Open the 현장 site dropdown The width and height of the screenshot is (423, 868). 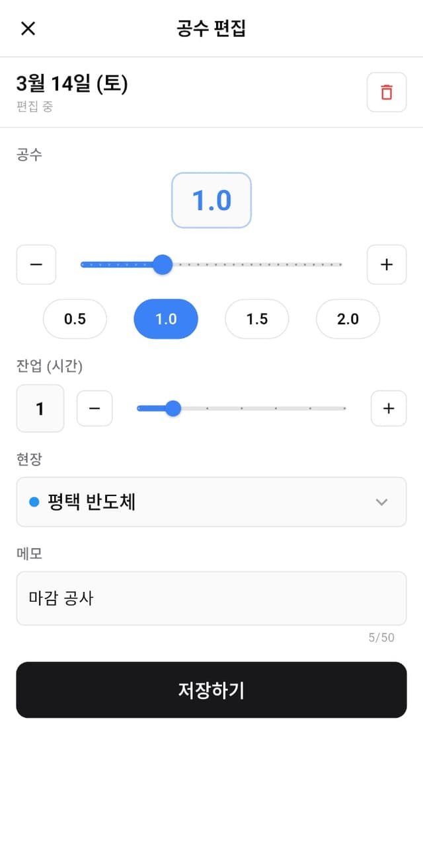pos(211,501)
